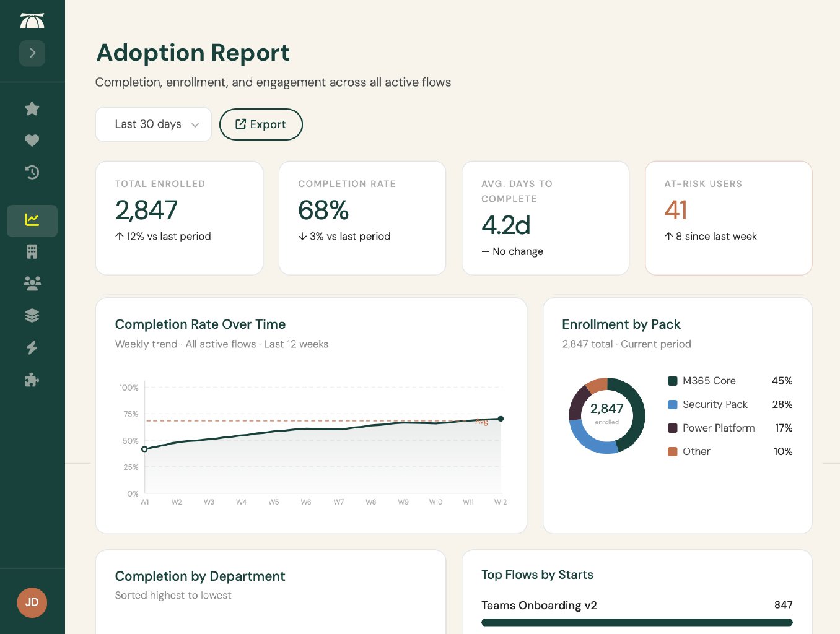Click the Teams Onboarding v2 progress bar
The height and width of the screenshot is (634, 840).
coord(637,622)
